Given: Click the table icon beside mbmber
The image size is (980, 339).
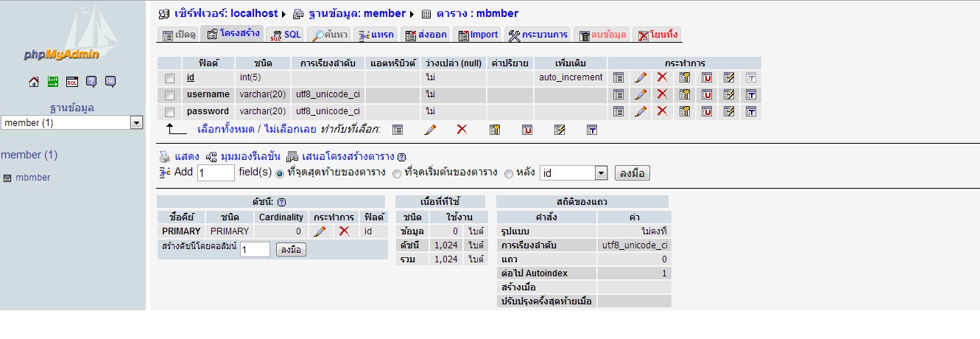Looking at the screenshot, I should pyautogui.click(x=7, y=178).
